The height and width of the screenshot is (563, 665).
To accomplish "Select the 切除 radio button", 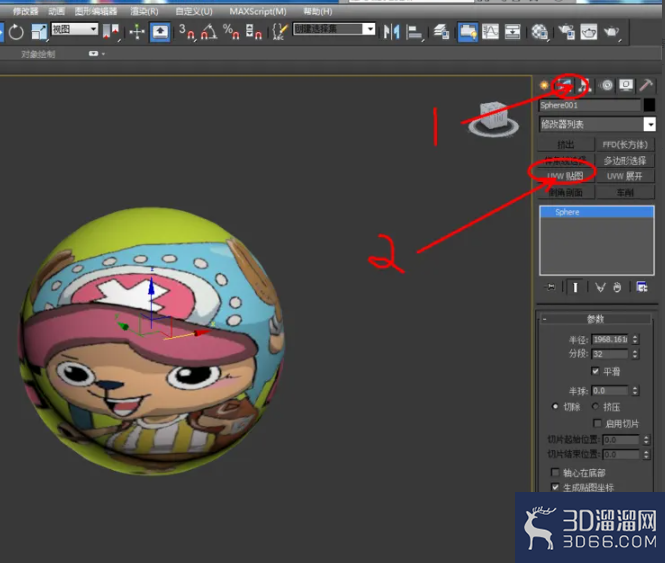I will point(555,406).
